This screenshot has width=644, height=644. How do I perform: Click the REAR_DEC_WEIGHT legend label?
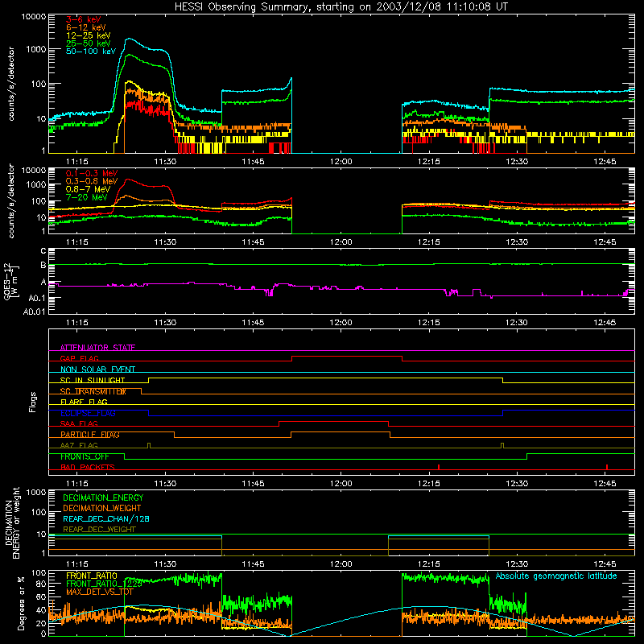click(x=99, y=530)
